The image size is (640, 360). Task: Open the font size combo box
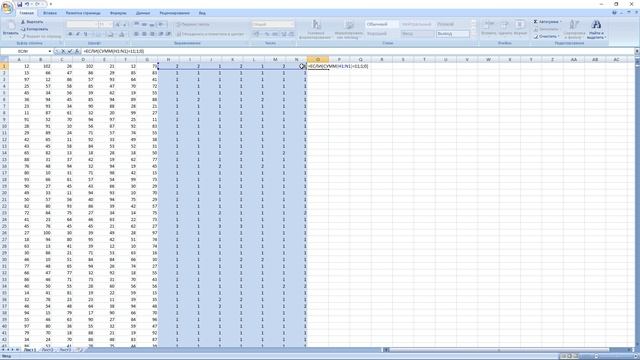105,24
